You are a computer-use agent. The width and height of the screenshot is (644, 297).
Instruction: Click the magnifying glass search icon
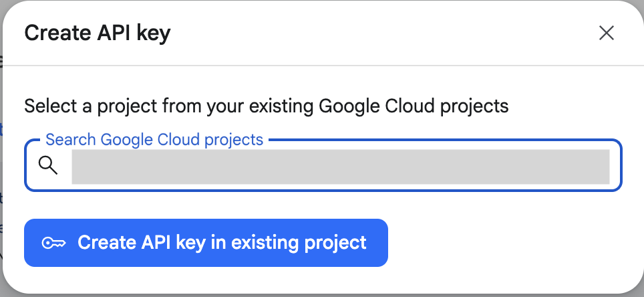pyautogui.click(x=48, y=165)
